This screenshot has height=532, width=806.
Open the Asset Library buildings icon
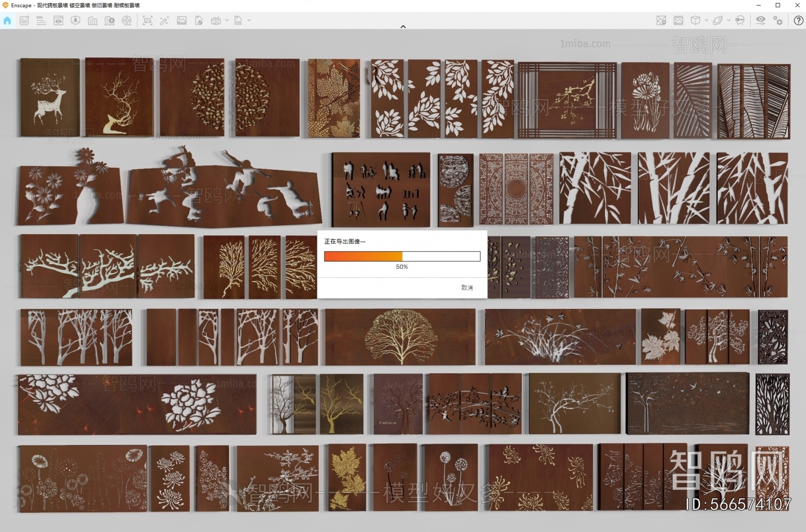[x=93, y=21]
